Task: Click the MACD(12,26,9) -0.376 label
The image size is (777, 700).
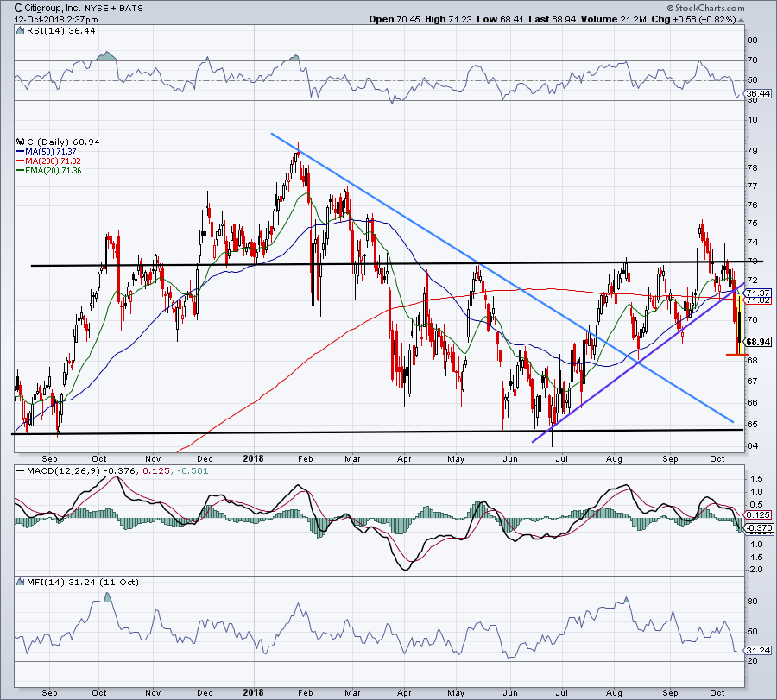Action: (81, 470)
